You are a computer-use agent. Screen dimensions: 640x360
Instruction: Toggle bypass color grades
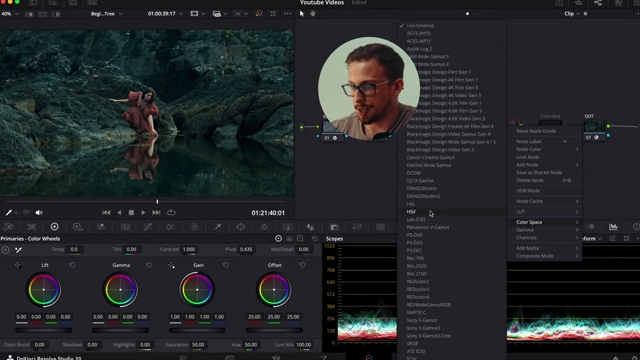pos(259,13)
